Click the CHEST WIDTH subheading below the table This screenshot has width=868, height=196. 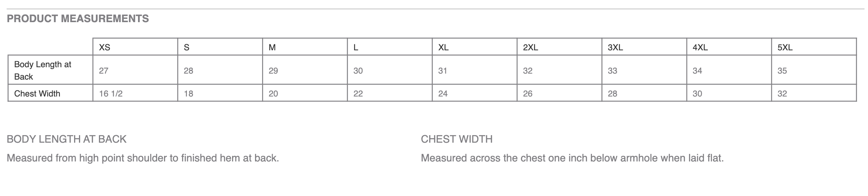coord(457,139)
